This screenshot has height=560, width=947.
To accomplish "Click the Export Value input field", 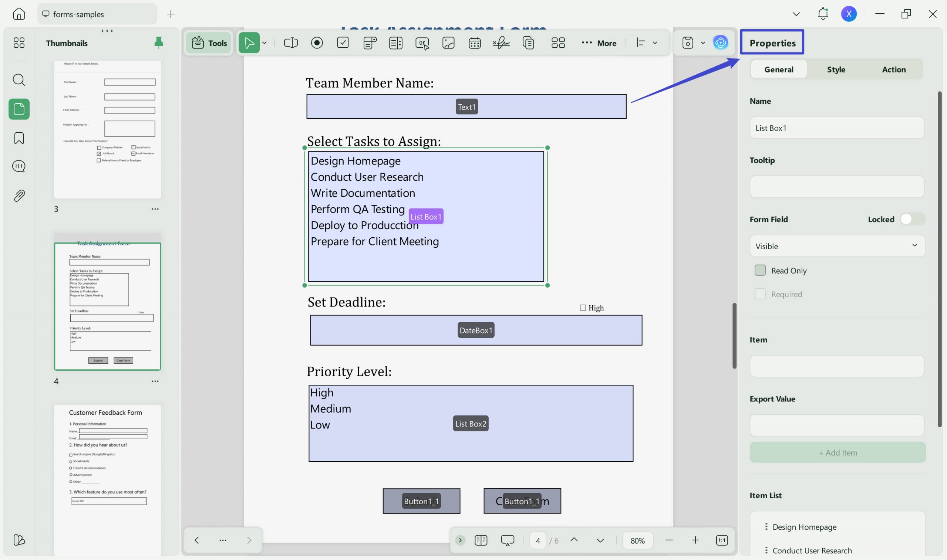I will [x=837, y=425].
